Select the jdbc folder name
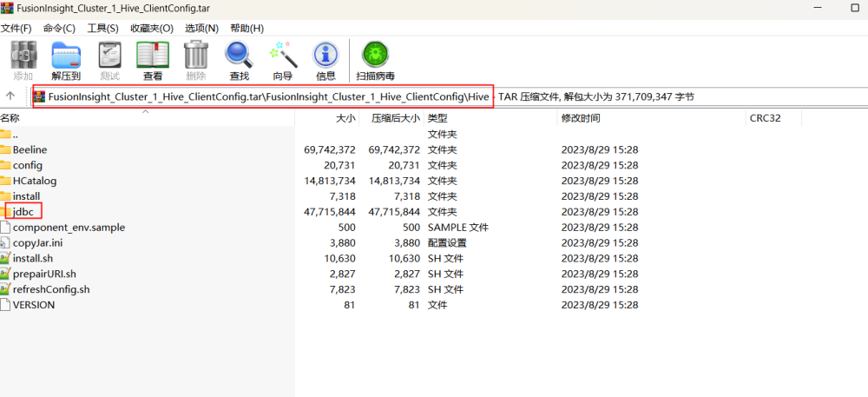 23,211
